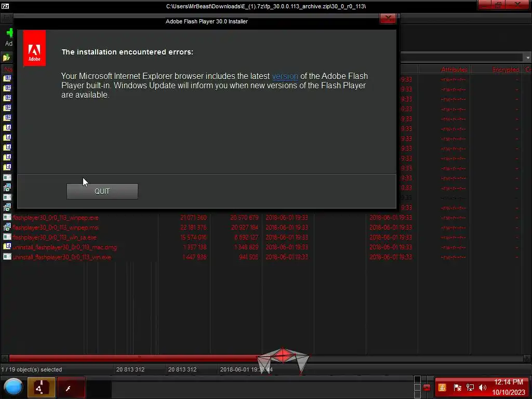
Task: Click icon beside uninstall win.exe row
Action: [x=7, y=257]
